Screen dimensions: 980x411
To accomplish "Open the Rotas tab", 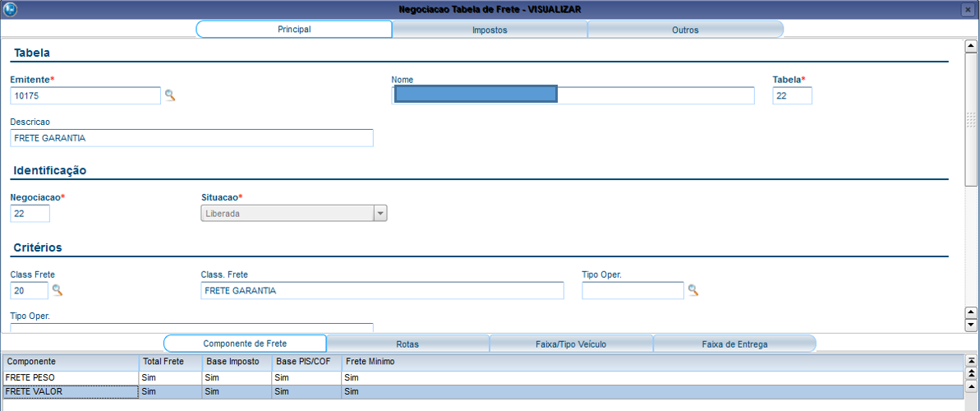I will click(407, 344).
